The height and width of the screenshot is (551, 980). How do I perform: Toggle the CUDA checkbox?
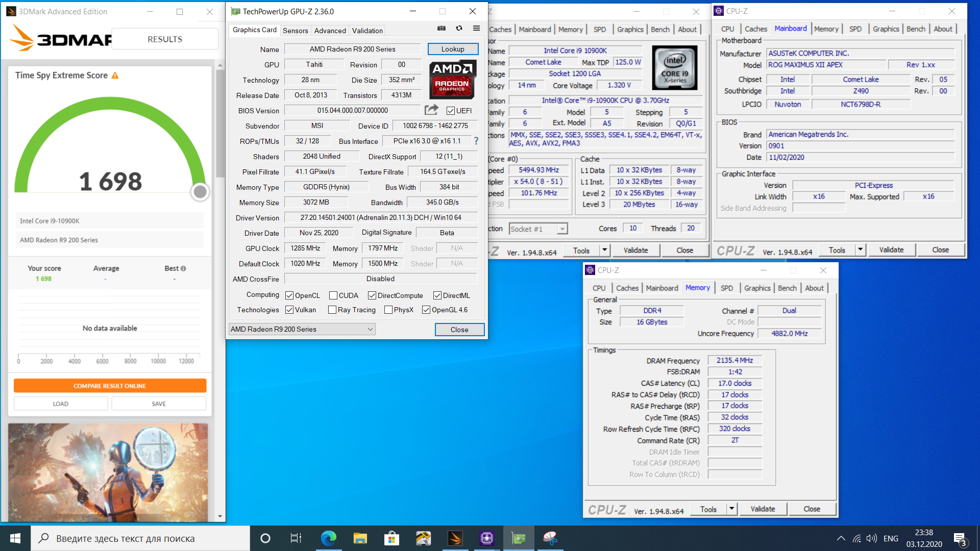[x=333, y=295]
